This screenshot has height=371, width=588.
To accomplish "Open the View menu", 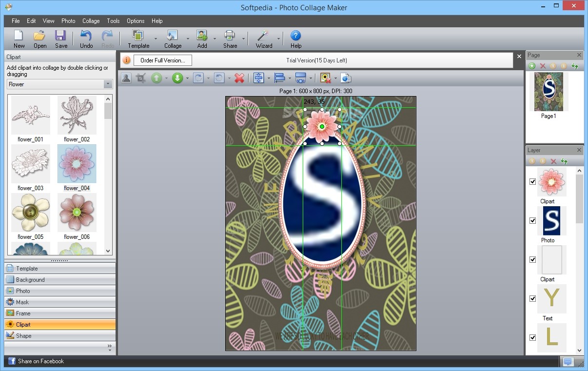I will [x=48, y=21].
